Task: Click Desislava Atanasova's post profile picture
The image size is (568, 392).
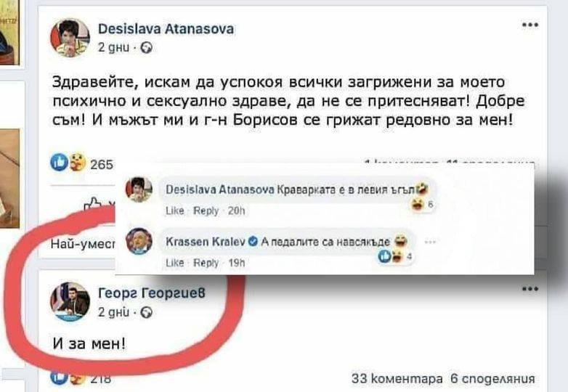Action: (x=70, y=38)
